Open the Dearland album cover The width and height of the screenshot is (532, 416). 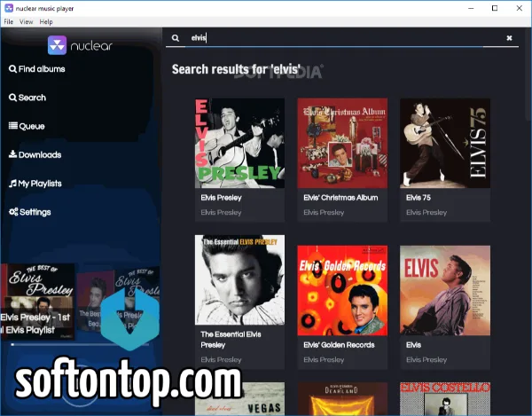tap(342, 398)
